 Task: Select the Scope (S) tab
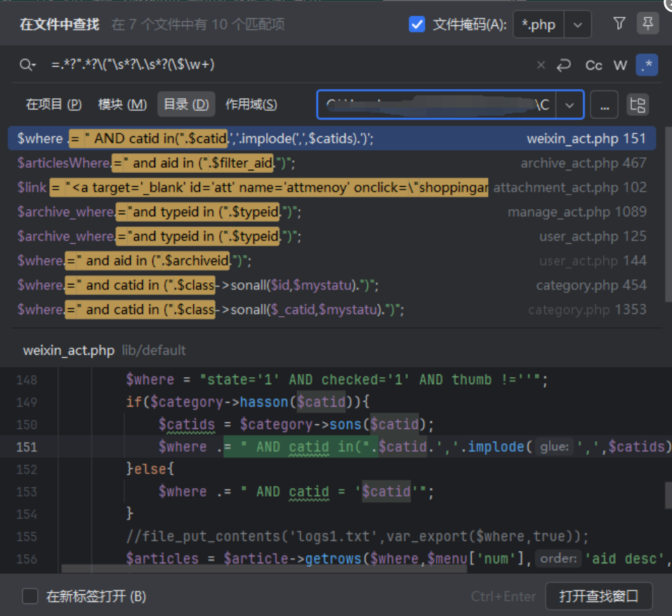(251, 104)
